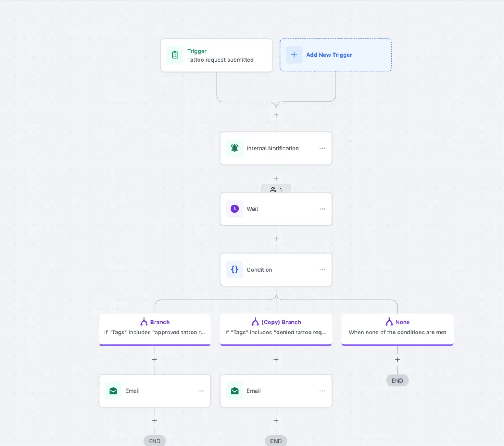Add a step between Internal Notification and Wait
This screenshot has width=504, height=446.
(x=276, y=178)
